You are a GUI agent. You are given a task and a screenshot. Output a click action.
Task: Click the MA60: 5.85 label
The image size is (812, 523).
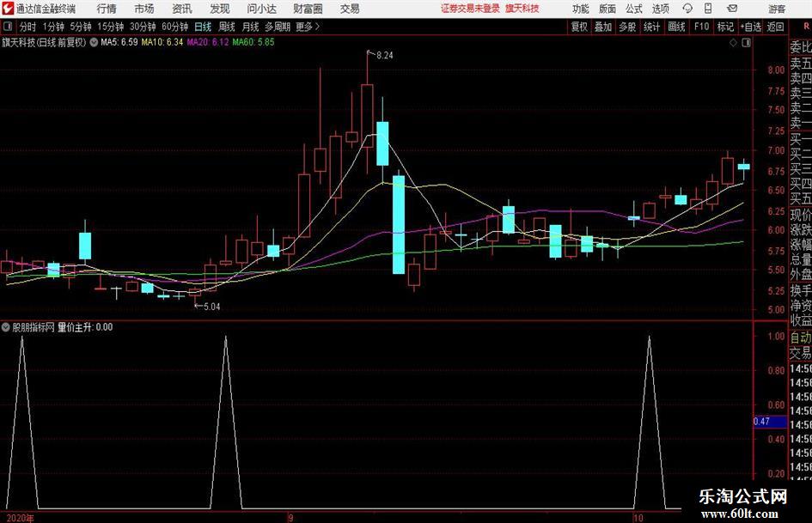(253, 42)
